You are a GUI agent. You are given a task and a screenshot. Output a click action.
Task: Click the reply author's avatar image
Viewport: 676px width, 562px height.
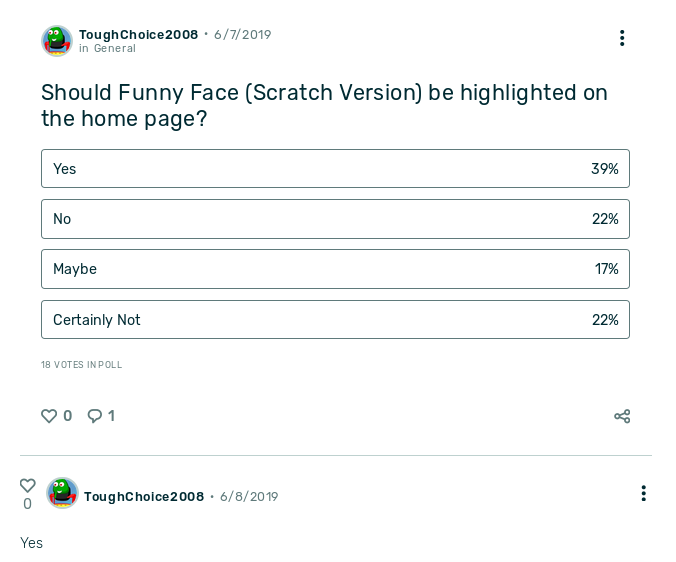pyautogui.click(x=62, y=493)
